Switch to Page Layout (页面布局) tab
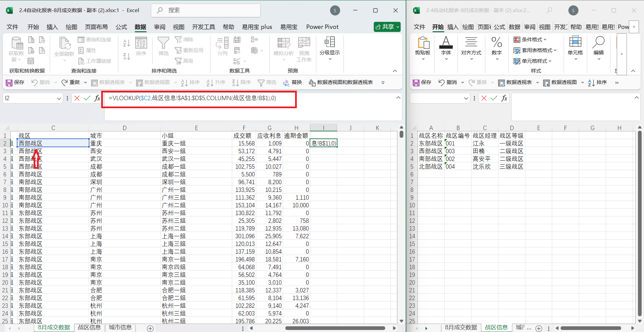The height and width of the screenshot is (332, 644). pyautogui.click(x=96, y=27)
